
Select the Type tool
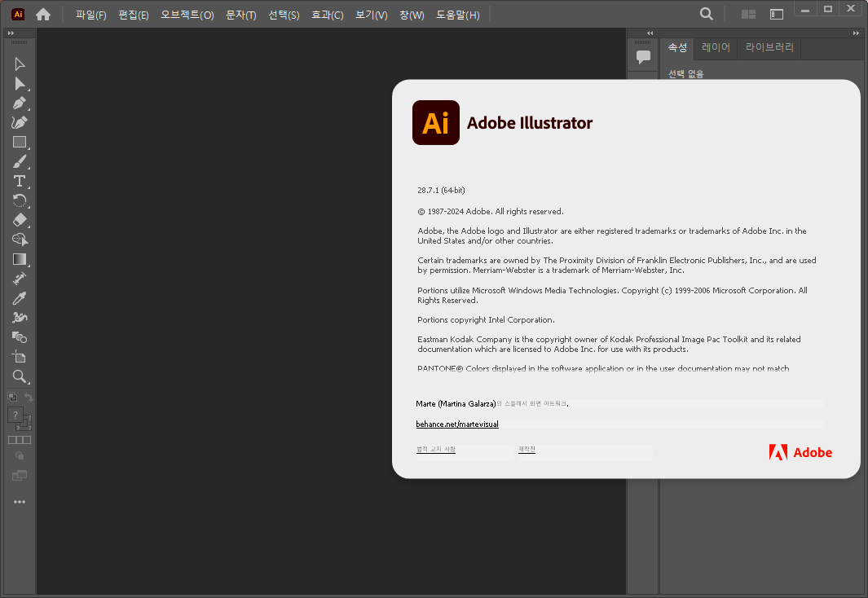(x=20, y=181)
